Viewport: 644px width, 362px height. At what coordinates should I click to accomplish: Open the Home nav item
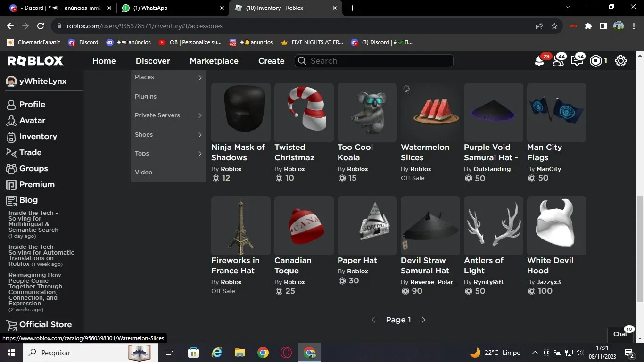coord(104,61)
